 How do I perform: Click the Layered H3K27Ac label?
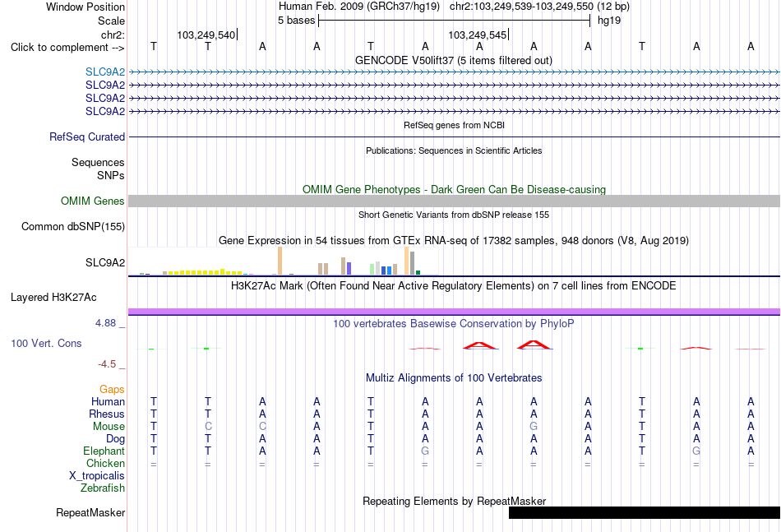(x=53, y=298)
